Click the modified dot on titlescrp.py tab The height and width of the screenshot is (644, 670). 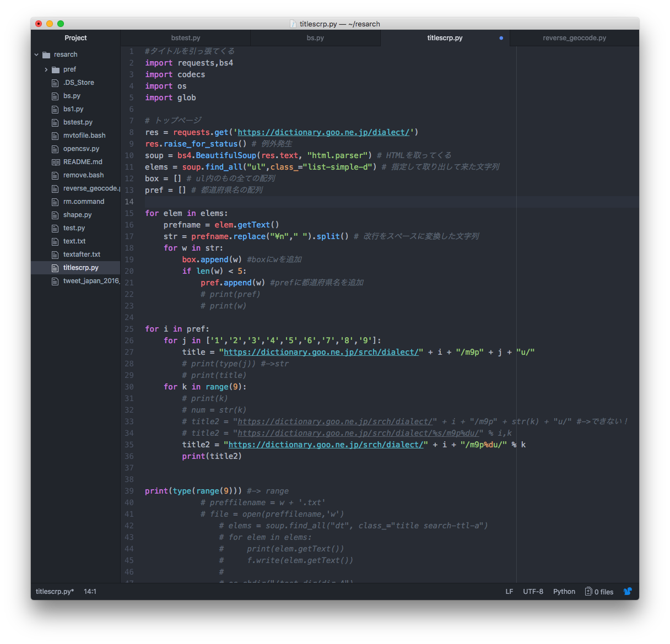(x=501, y=38)
